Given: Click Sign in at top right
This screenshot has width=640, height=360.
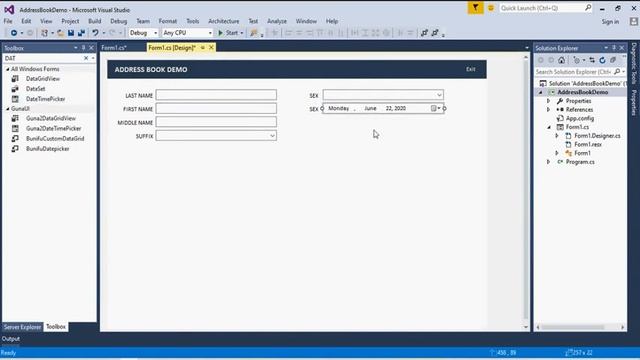Looking at the screenshot, I should point(610,22).
